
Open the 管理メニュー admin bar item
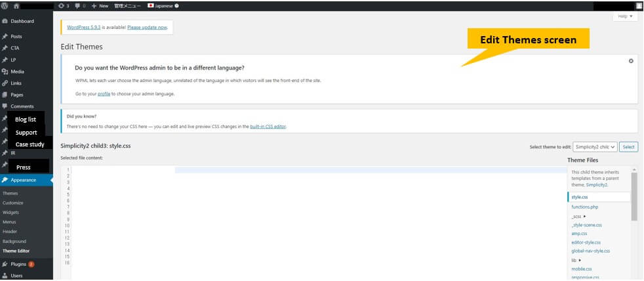[127, 6]
